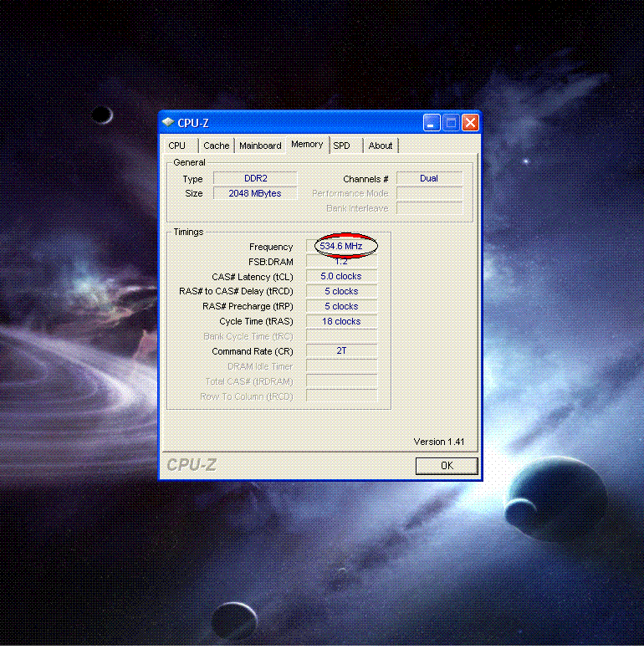Click the OK button
644x649 pixels.
[447, 467]
